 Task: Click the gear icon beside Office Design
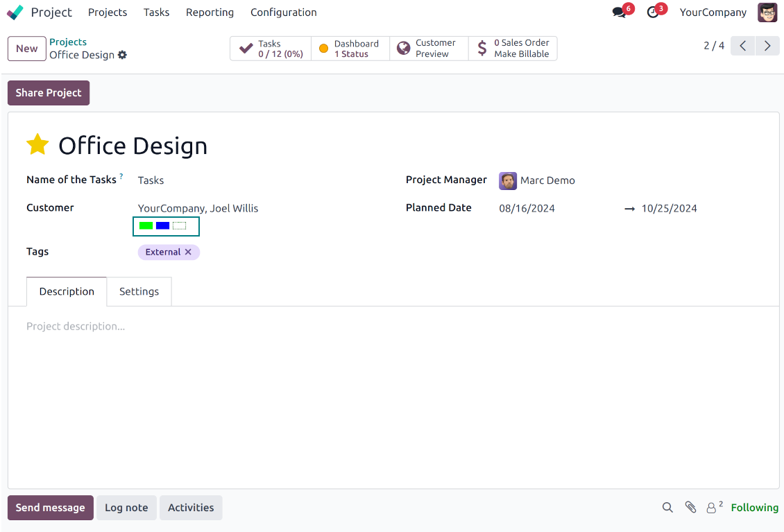pyautogui.click(x=123, y=55)
